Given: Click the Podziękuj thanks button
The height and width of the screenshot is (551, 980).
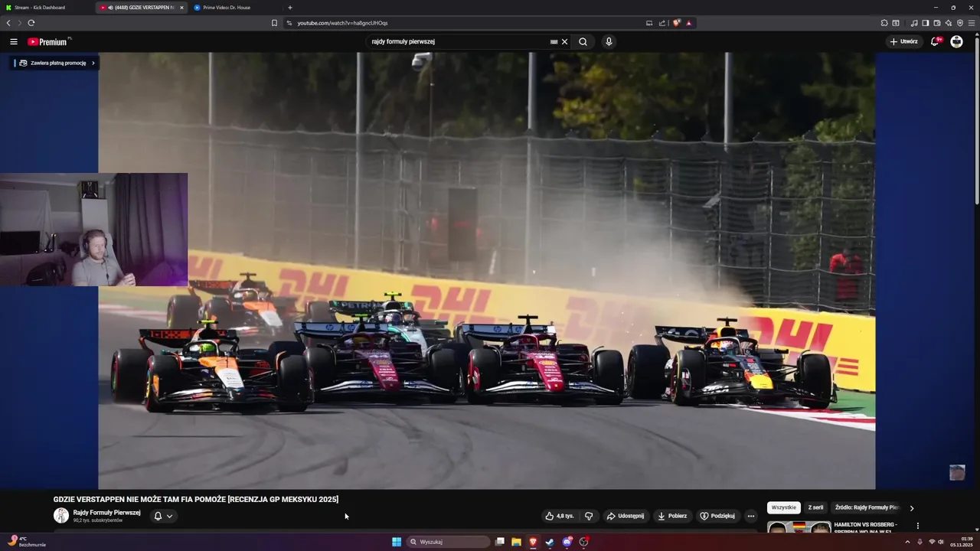Looking at the screenshot, I should point(717,516).
